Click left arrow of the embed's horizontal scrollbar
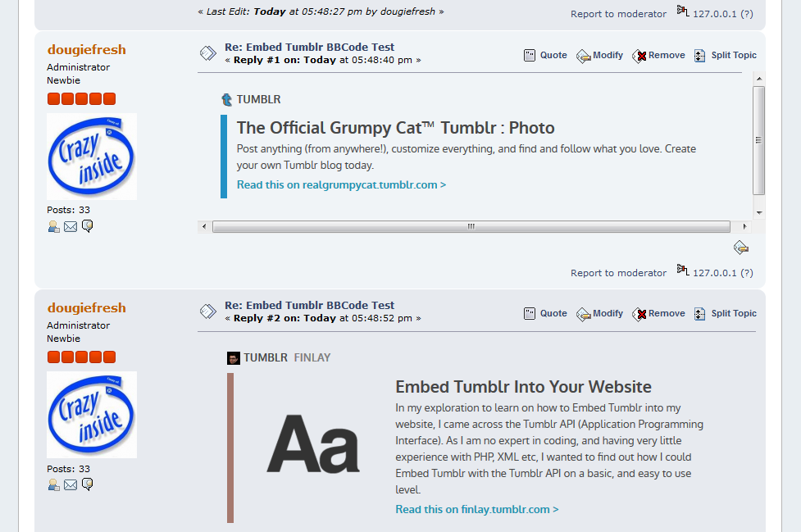Viewport: 801px width, 532px height. [204, 226]
